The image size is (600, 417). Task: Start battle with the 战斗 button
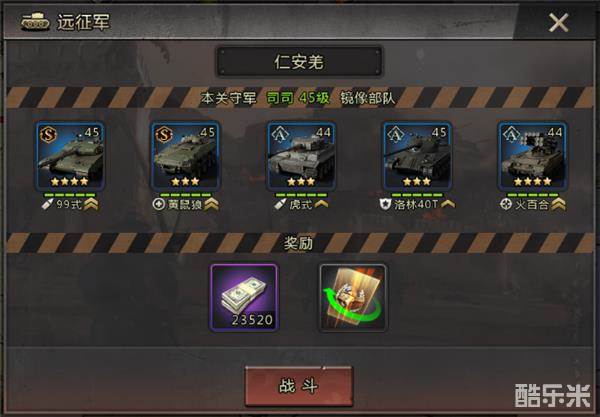(x=299, y=386)
